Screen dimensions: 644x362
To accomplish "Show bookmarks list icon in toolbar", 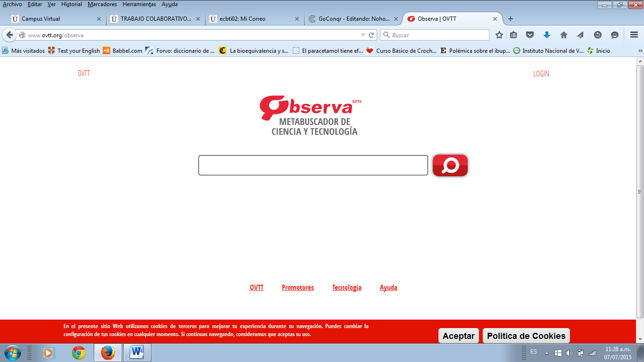I will point(513,35).
